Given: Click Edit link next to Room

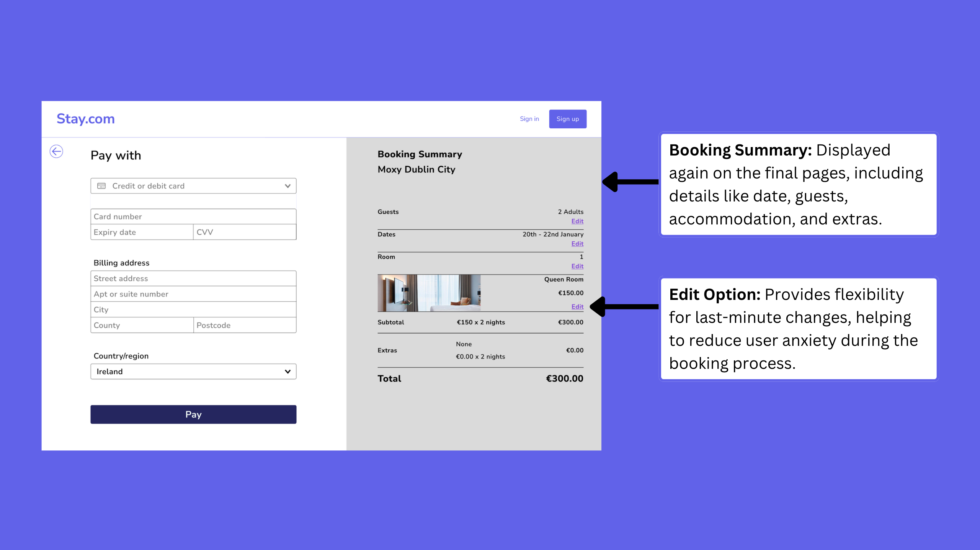Looking at the screenshot, I should tap(577, 266).
